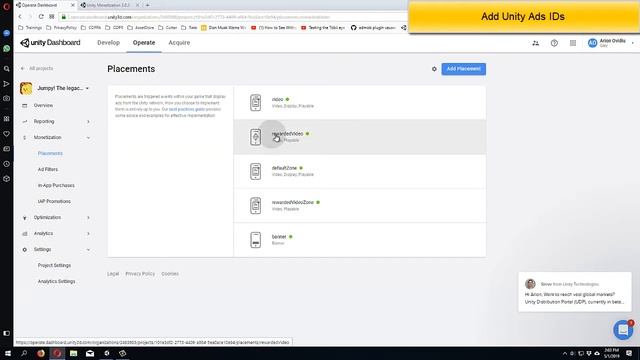The image size is (640, 360).
Task: Open the rewardedVideo placement
Action: (360, 137)
